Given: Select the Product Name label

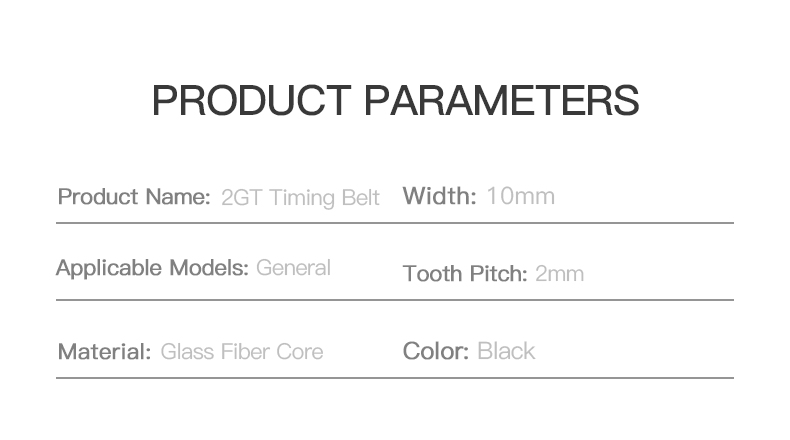Looking at the screenshot, I should 134,196.
